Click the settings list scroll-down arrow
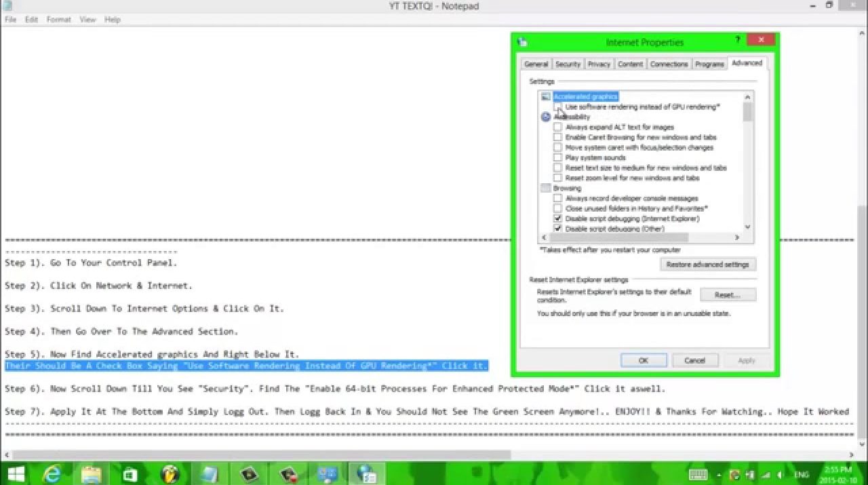The height and width of the screenshot is (485, 868). [x=747, y=227]
